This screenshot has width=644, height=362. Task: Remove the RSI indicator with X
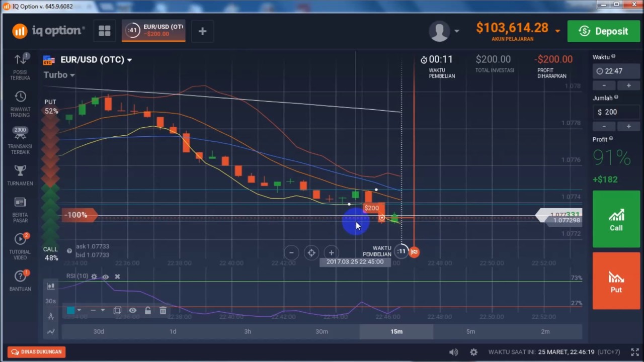tap(117, 277)
